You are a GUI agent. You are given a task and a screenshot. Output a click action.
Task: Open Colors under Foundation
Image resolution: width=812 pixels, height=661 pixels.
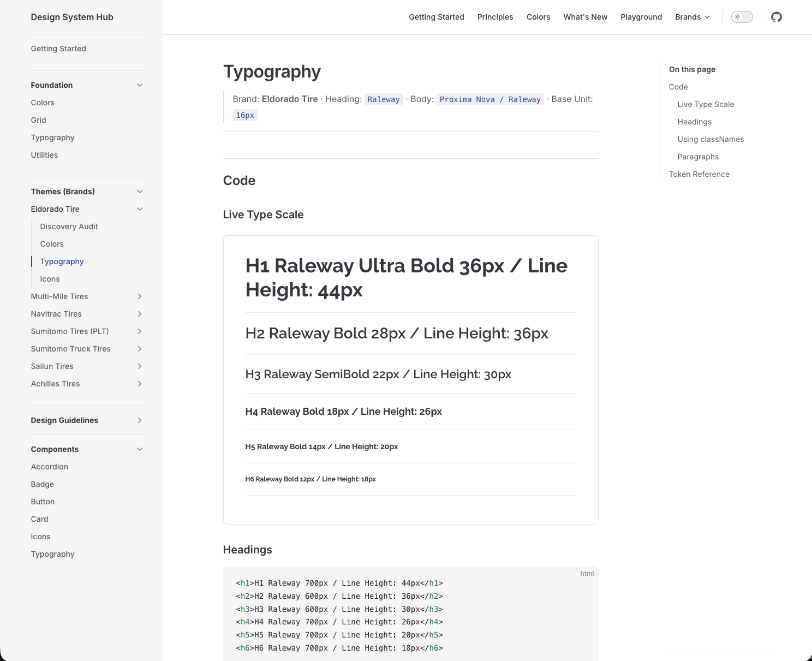tap(43, 103)
